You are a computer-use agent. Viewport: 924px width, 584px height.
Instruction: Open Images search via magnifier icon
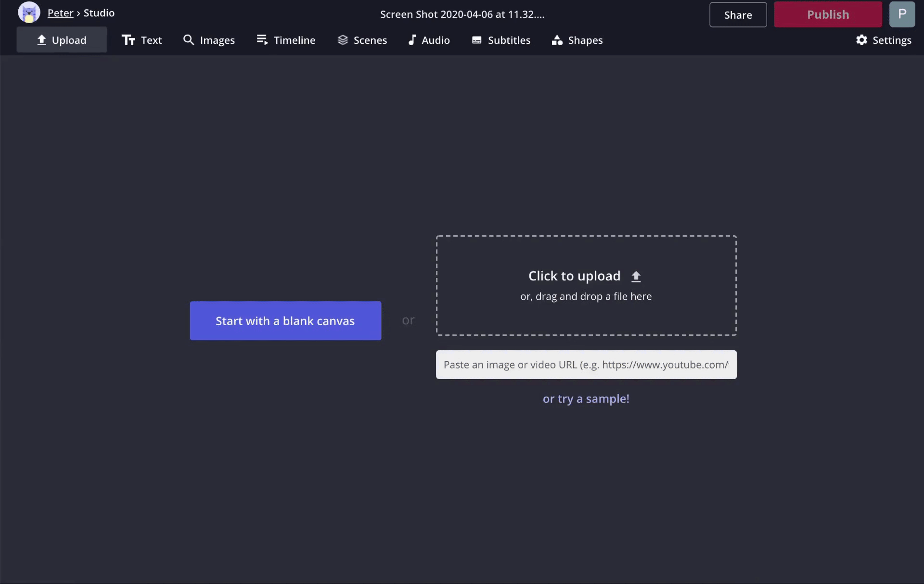(189, 40)
